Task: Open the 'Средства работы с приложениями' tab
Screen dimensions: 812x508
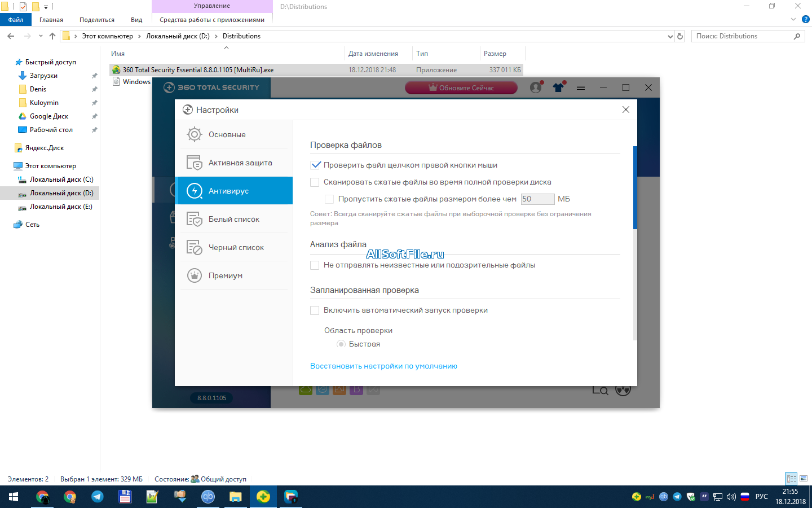Action: [x=212, y=20]
